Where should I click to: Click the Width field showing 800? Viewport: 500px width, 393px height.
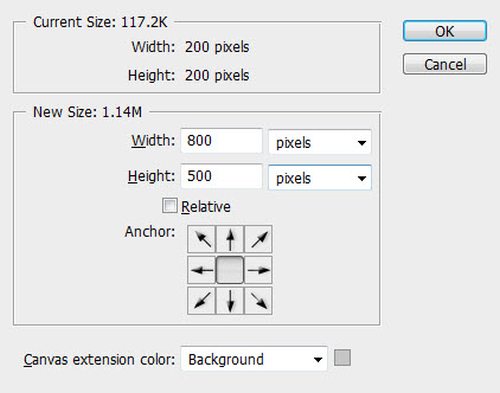(x=221, y=141)
